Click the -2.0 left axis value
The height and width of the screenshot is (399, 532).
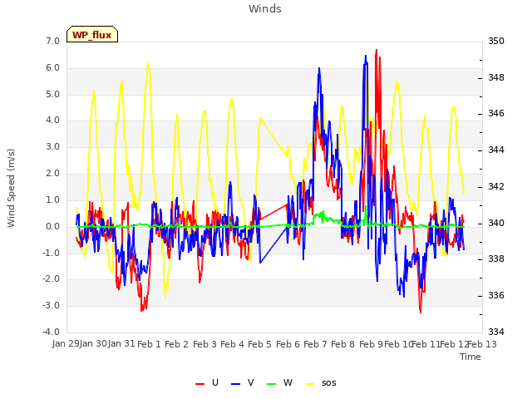(51, 279)
